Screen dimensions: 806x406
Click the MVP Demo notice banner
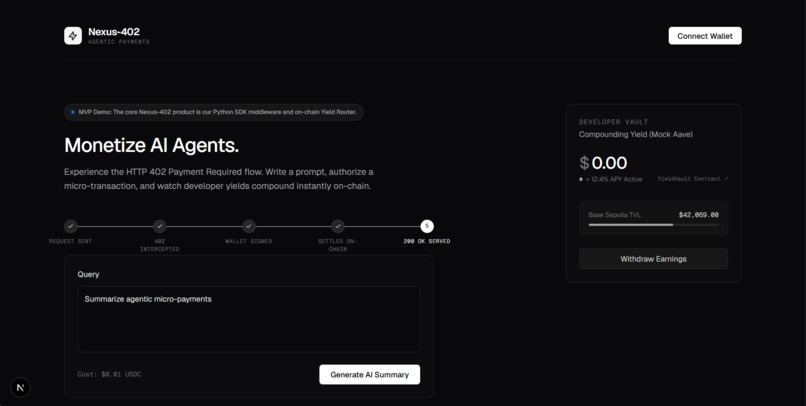click(214, 112)
